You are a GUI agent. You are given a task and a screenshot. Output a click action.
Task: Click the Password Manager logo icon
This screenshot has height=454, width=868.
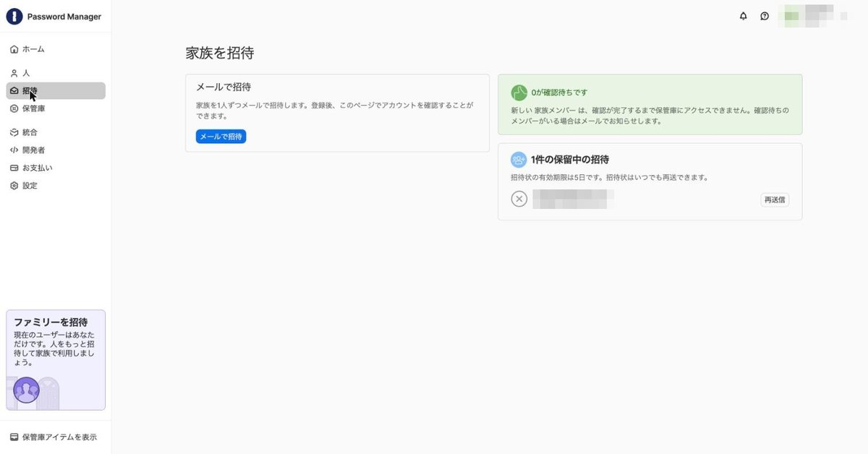[x=14, y=16]
